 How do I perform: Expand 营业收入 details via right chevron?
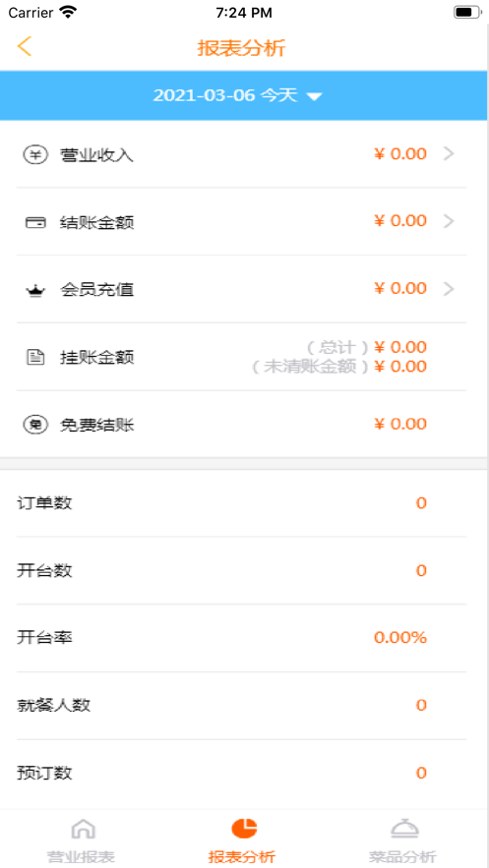pyautogui.click(x=449, y=154)
